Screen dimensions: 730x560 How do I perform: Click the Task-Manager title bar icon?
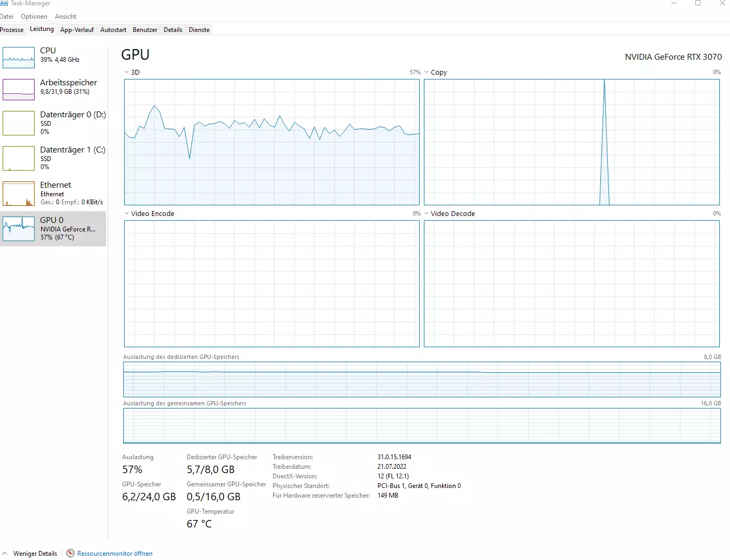click(x=4, y=3)
